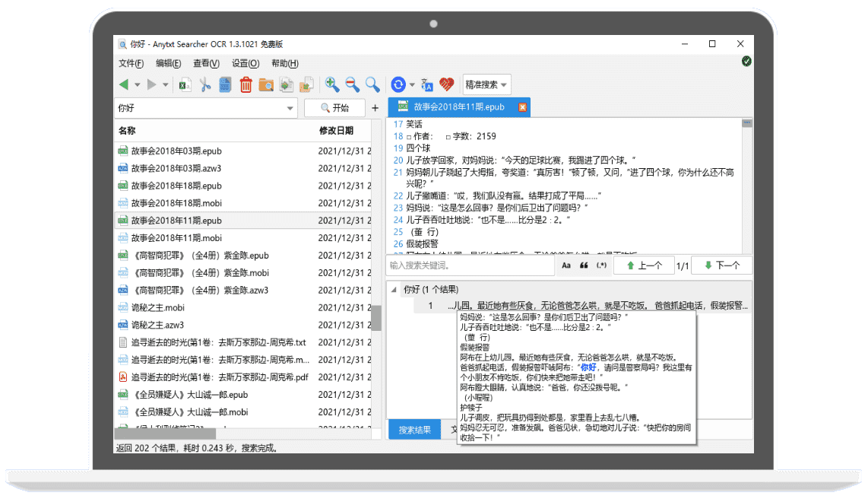Go forward with the gray right arrow
Viewport: 868px width, 499px height.
tap(152, 84)
